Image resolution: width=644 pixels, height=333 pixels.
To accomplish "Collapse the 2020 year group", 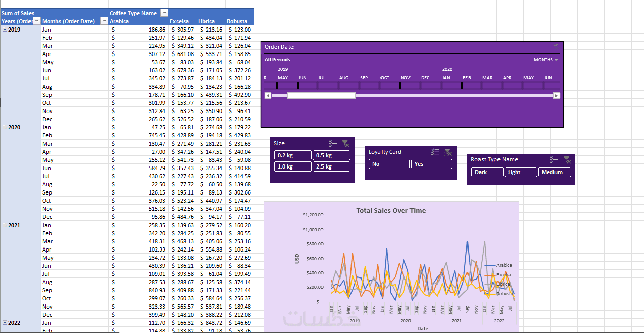I will pos(5,127).
